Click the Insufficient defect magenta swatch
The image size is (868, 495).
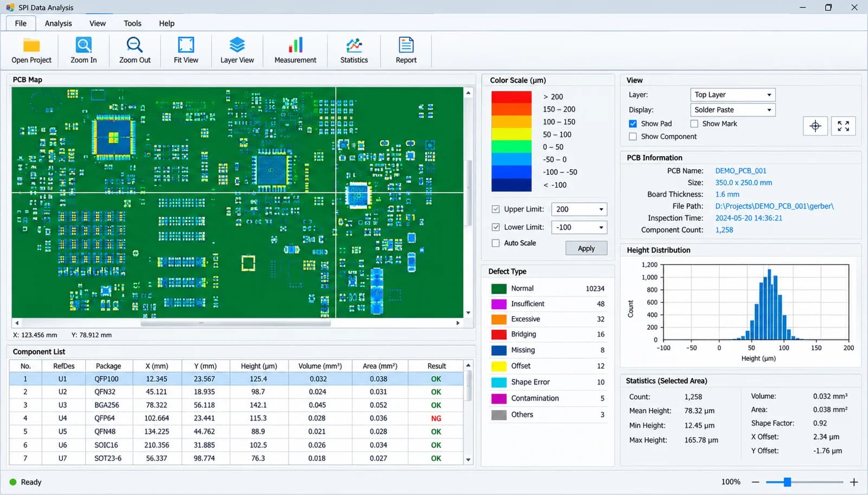pyautogui.click(x=499, y=304)
